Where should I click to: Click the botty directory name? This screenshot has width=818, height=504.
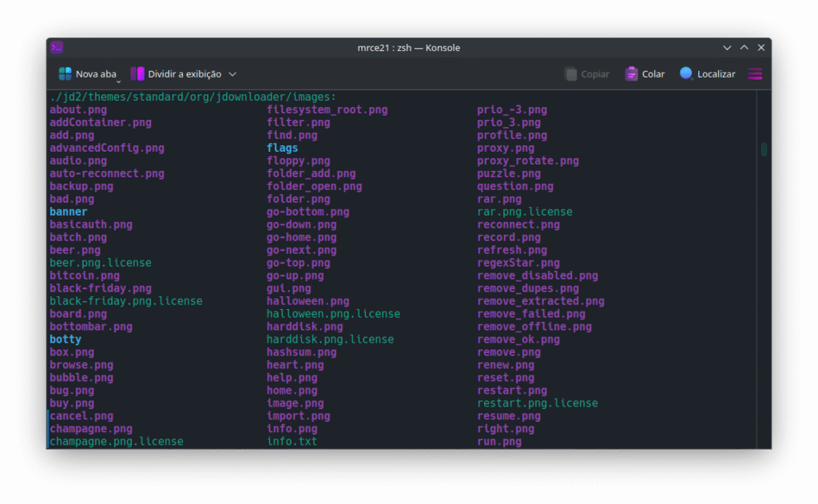pos(65,339)
